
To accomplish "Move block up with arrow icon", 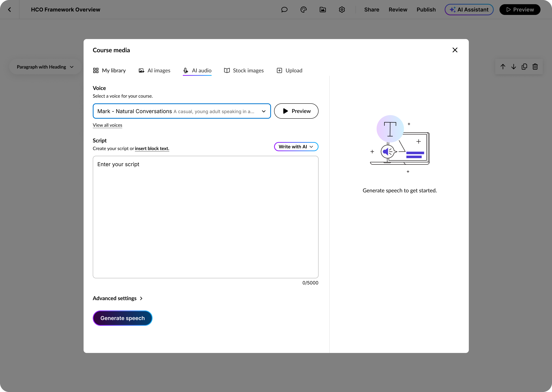I will tap(503, 67).
